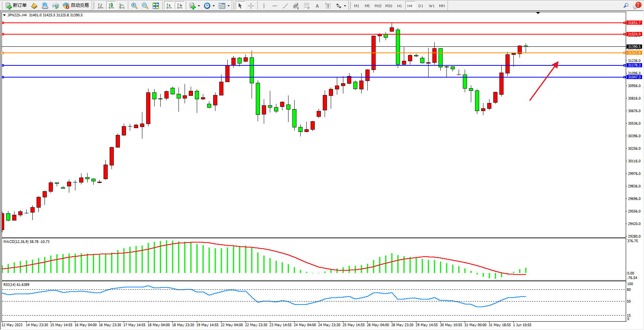Screen dimensions: 644x330
Task: Zoom out of the chart
Action: click(145, 6)
